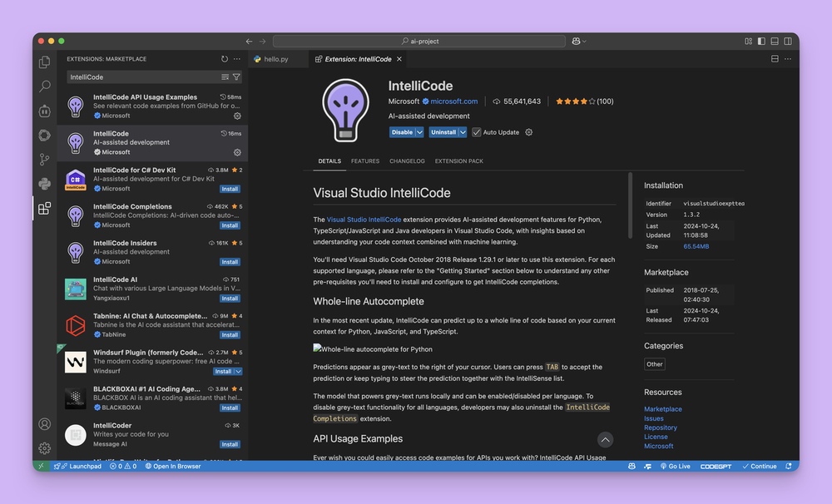
Task: Open the Repository resource link
Action: pos(661,427)
